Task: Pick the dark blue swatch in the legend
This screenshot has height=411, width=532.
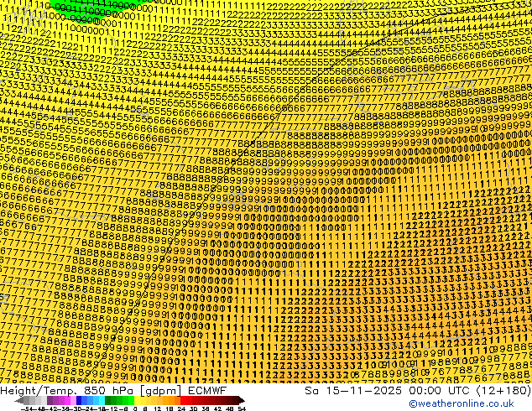Action: tap(79, 401)
